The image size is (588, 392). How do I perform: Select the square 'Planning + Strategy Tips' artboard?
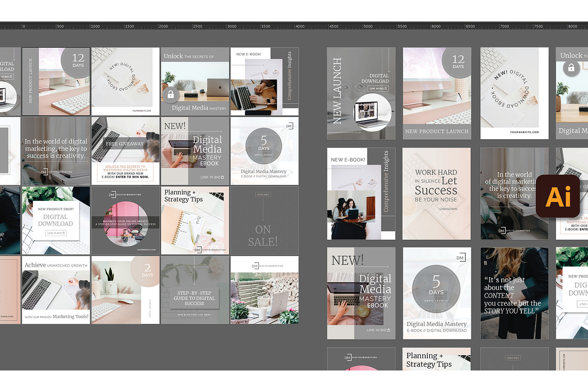click(x=195, y=220)
